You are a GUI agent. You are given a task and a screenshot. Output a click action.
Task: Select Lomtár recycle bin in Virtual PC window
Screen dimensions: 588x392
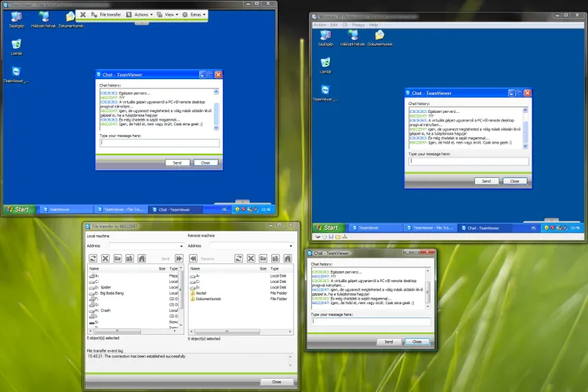pyautogui.click(x=325, y=66)
